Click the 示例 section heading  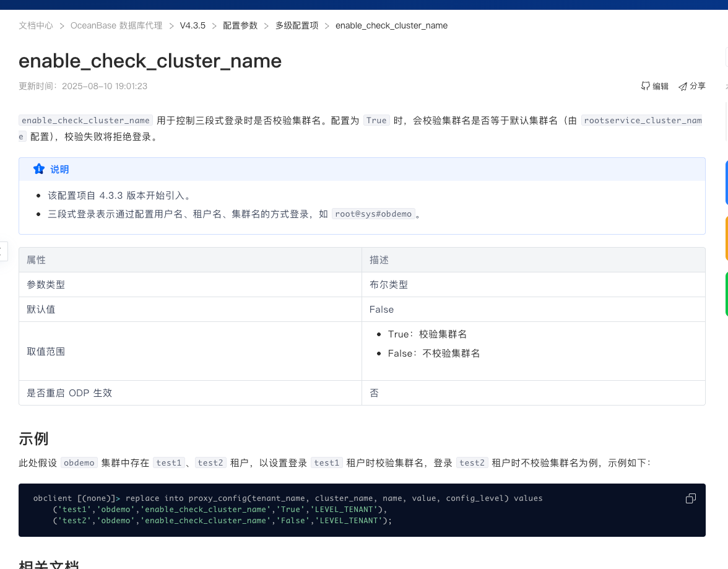click(33, 439)
